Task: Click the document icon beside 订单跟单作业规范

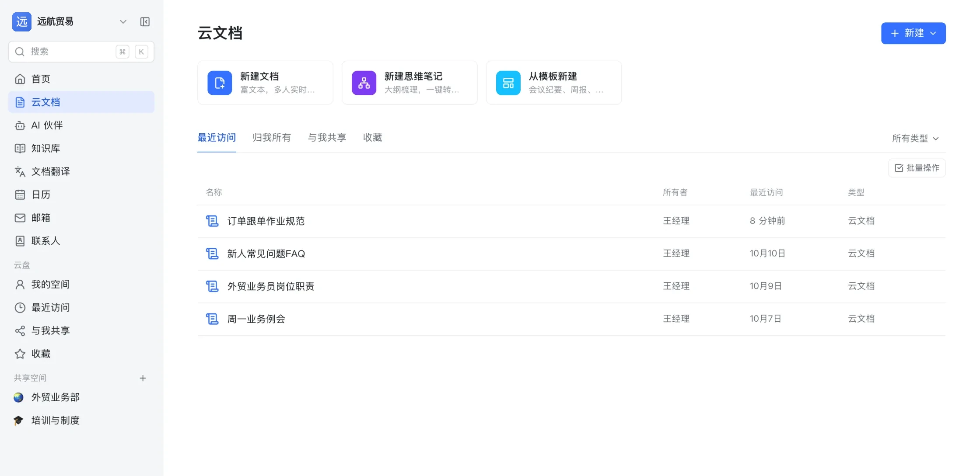Action: point(212,221)
